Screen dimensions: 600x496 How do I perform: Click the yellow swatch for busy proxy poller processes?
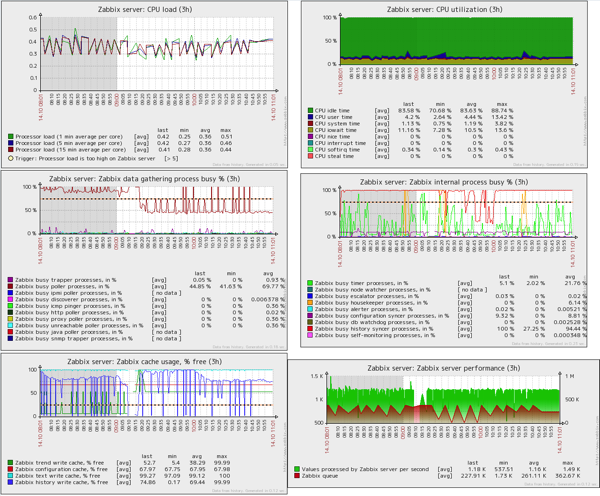pyautogui.click(x=10, y=319)
